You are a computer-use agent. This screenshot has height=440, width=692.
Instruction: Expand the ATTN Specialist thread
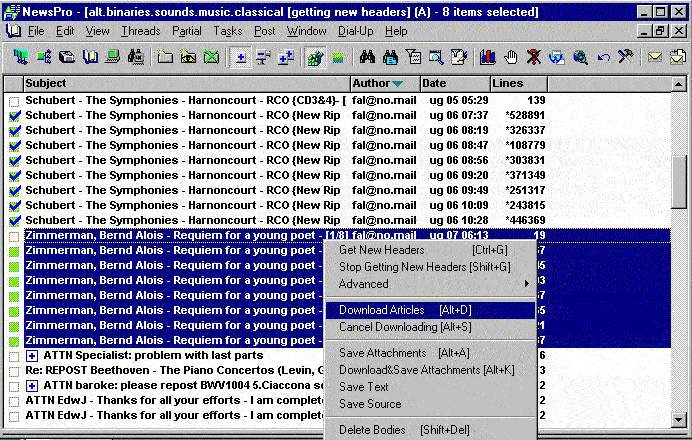coord(32,356)
